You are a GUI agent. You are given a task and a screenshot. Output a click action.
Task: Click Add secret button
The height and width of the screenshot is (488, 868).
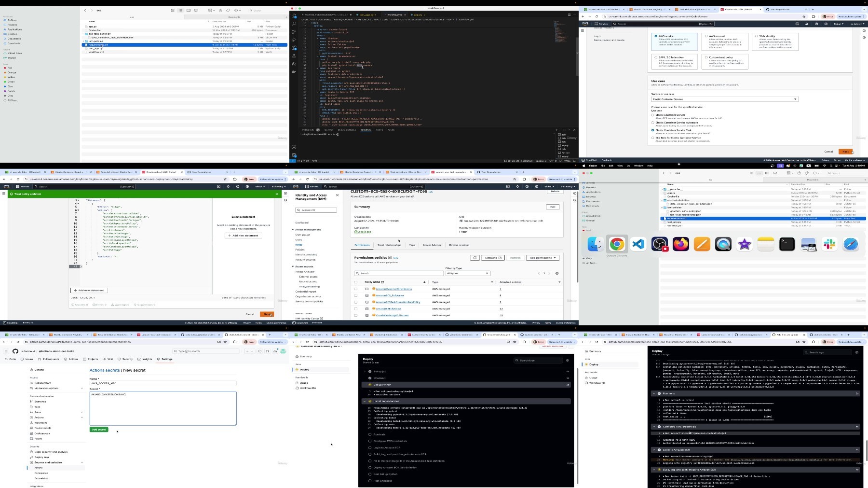click(99, 430)
